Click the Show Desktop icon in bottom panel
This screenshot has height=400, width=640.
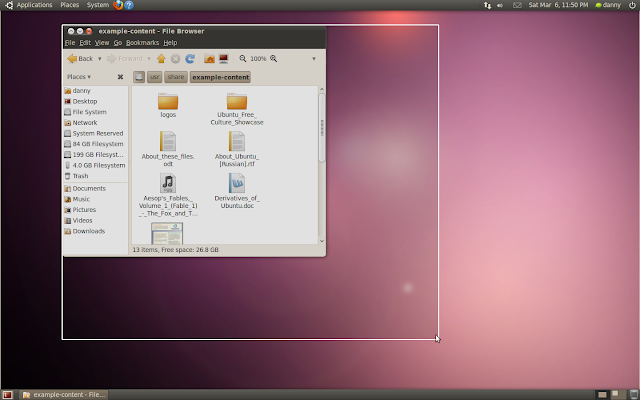pyautogui.click(x=7, y=395)
